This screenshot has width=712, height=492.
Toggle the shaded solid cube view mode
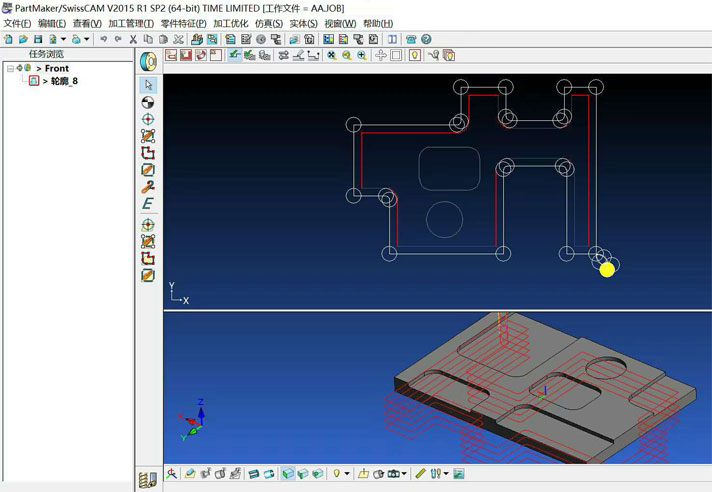coord(288,474)
